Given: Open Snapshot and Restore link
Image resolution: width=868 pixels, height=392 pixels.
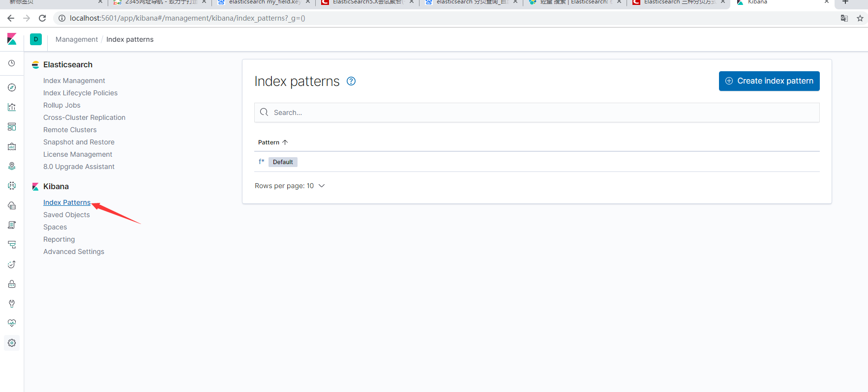Looking at the screenshot, I should [79, 142].
